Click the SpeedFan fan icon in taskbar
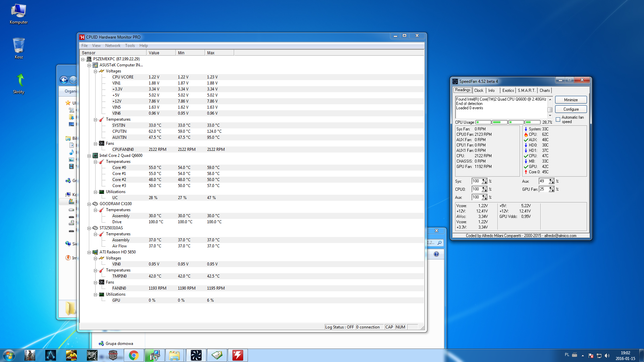Image resolution: width=644 pixels, height=362 pixels. [x=196, y=355]
